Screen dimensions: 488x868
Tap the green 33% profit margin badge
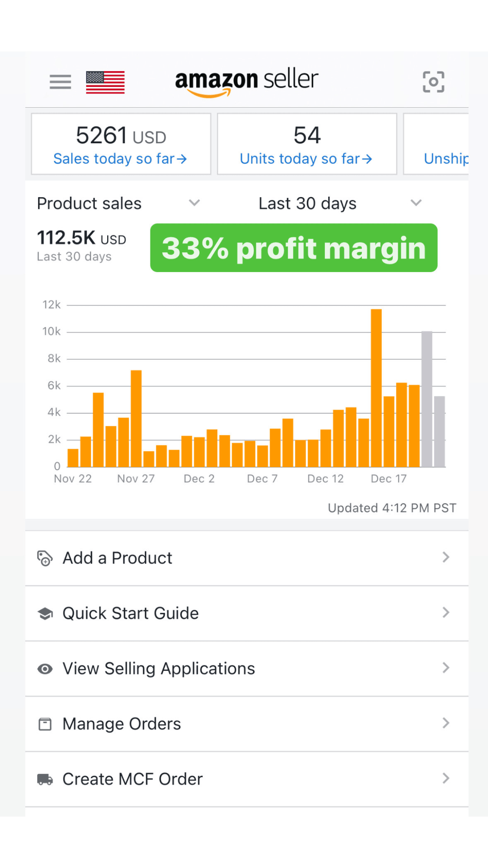[294, 248]
